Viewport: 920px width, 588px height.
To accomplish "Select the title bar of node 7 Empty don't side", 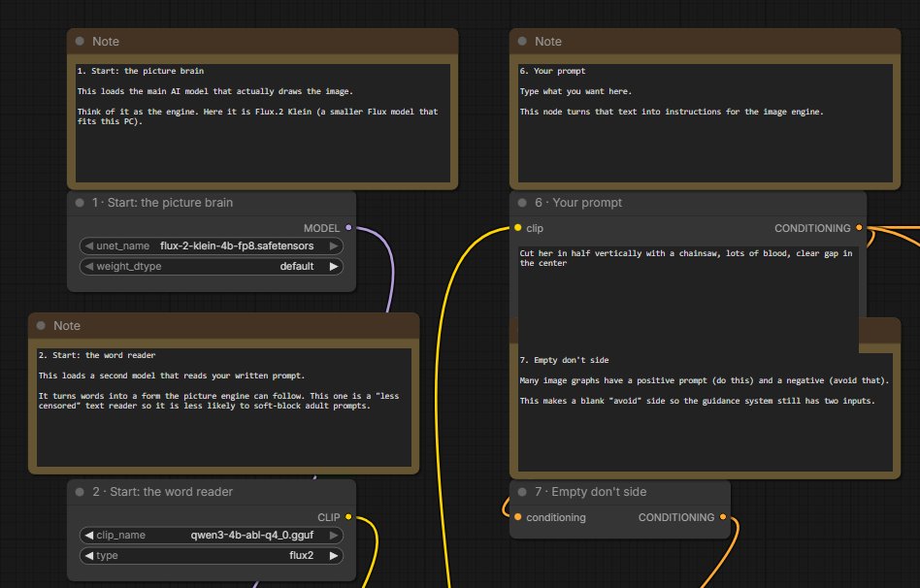I will [620, 492].
